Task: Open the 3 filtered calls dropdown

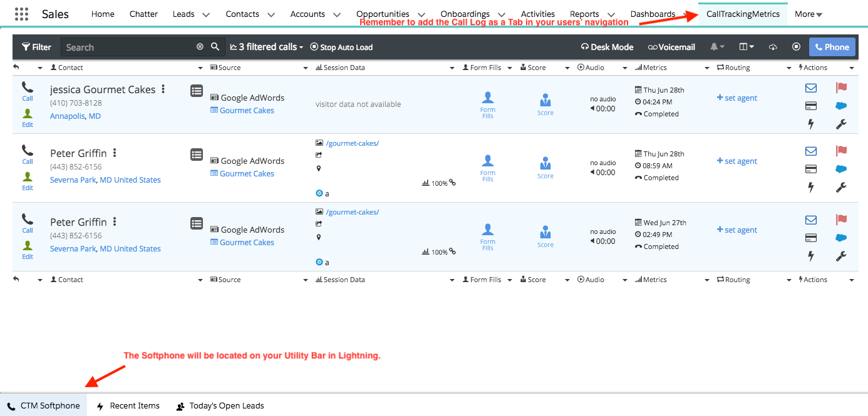Action: 266,47
